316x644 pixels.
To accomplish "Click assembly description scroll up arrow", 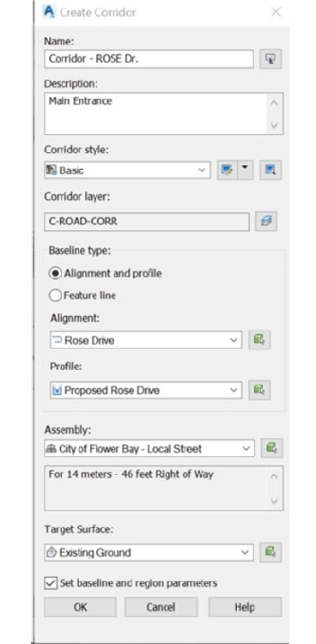I will click(x=275, y=477).
